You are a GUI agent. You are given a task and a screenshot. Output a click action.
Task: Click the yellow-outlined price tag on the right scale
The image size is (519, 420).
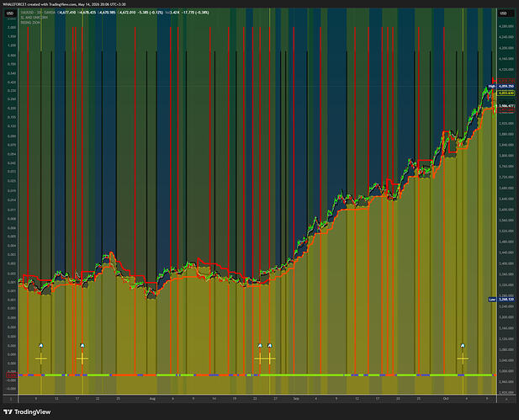pyautogui.click(x=506, y=93)
